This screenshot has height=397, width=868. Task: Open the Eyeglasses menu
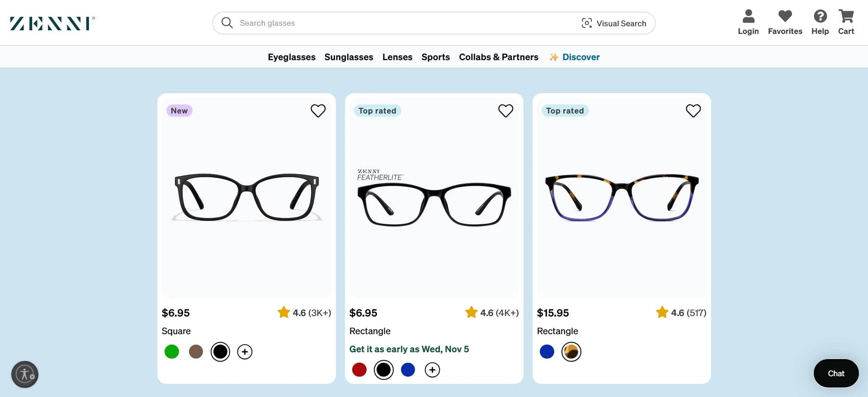click(292, 57)
